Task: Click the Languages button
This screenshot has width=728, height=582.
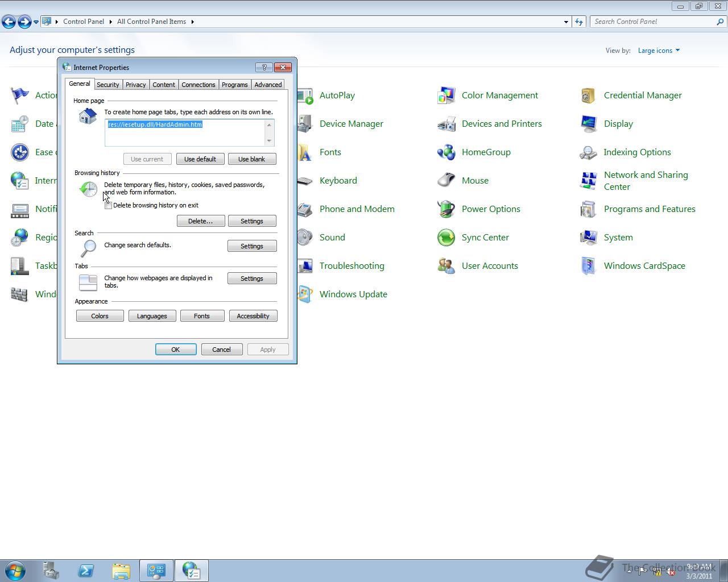Action: point(152,316)
